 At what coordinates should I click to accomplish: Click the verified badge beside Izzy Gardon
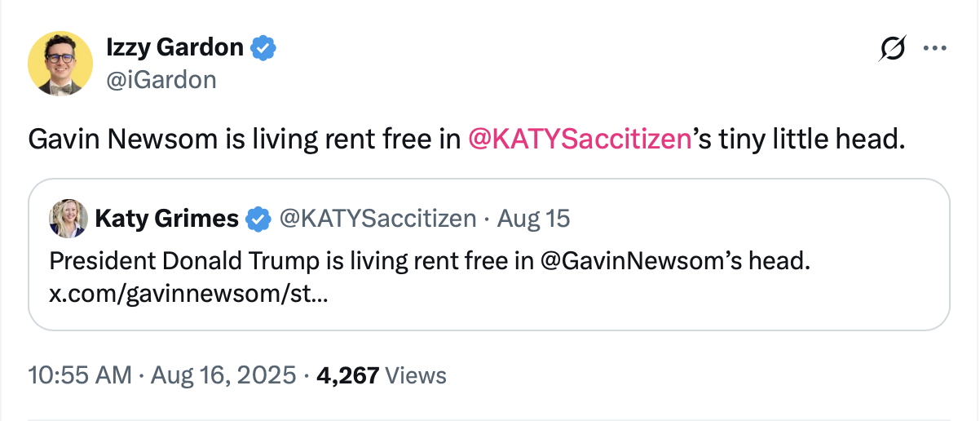(263, 48)
